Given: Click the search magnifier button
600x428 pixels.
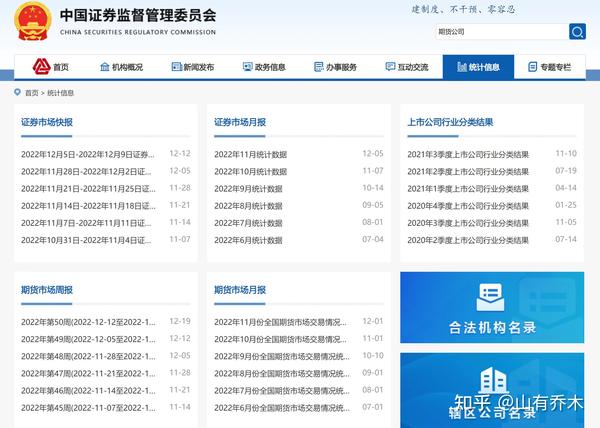Looking at the screenshot, I should click(x=577, y=31).
